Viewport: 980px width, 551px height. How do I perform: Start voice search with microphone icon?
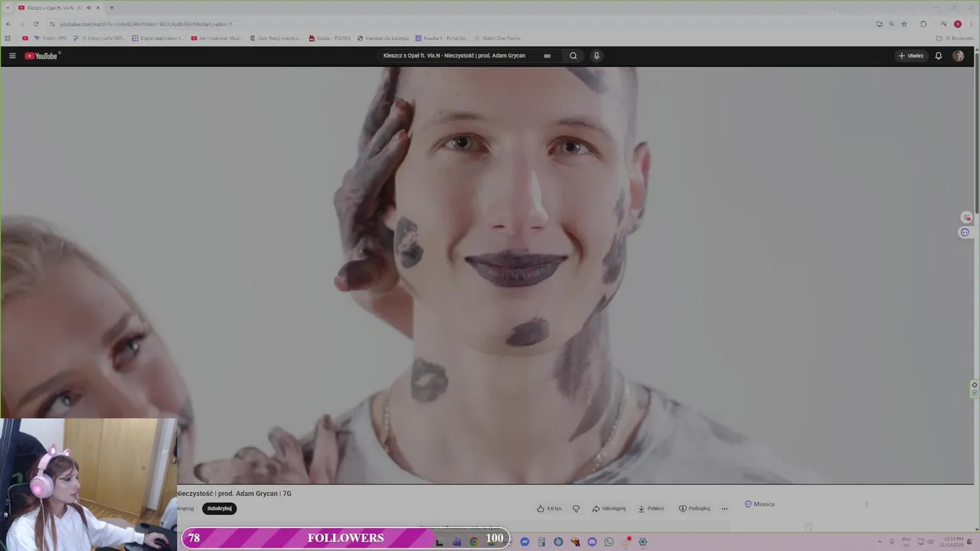[x=596, y=56]
